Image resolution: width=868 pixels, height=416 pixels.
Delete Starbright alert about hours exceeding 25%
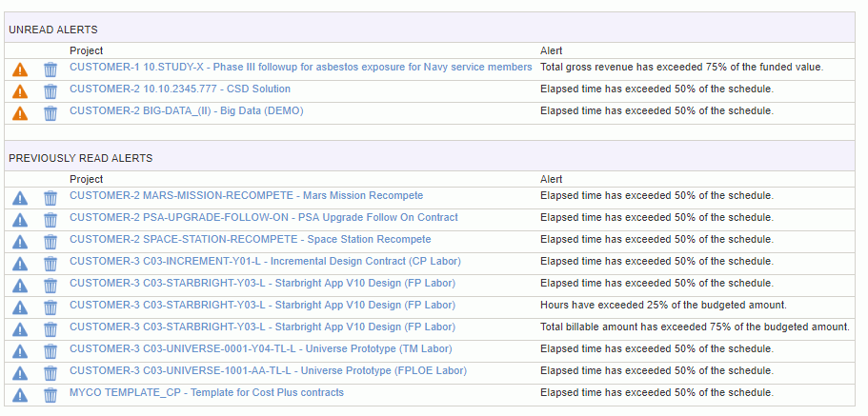point(50,307)
